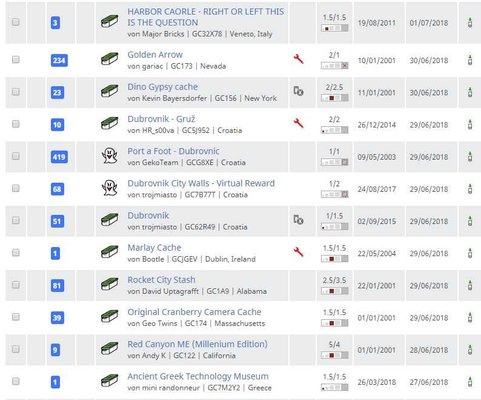Viewport: 481px width, 400px height.
Task: Click the disabled icon in the Dubrovnik trojmiasto row
Action: point(298,220)
